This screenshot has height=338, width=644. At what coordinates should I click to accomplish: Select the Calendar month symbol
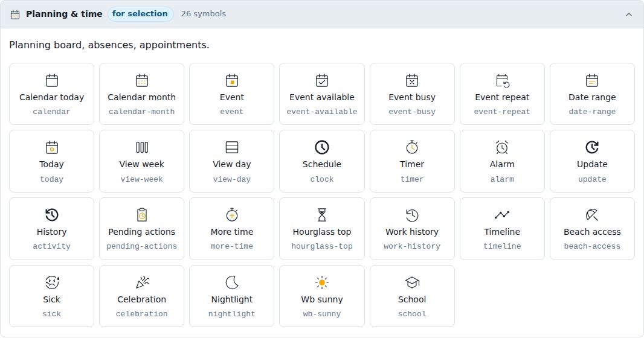[142, 94]
